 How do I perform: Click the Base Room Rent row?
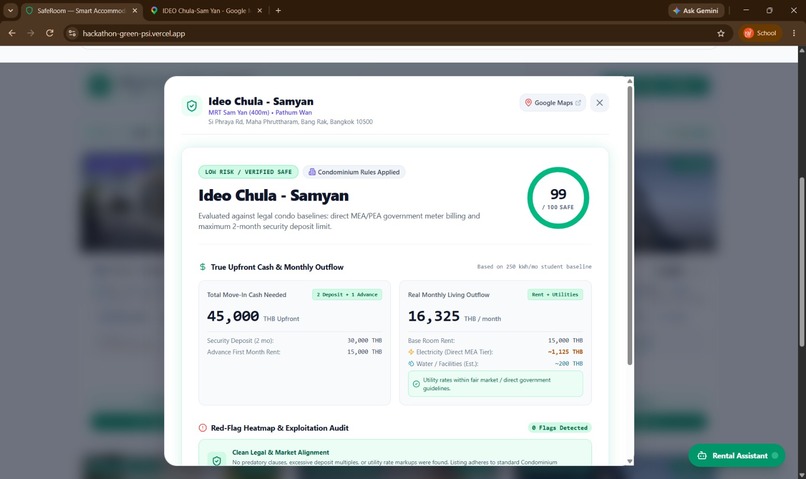point(495,340)
